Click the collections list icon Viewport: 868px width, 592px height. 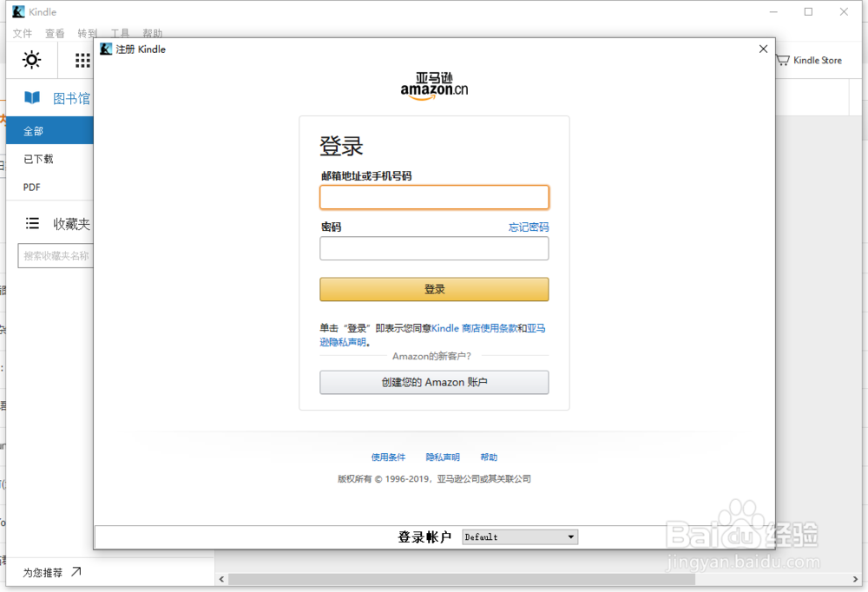point(32,223)
